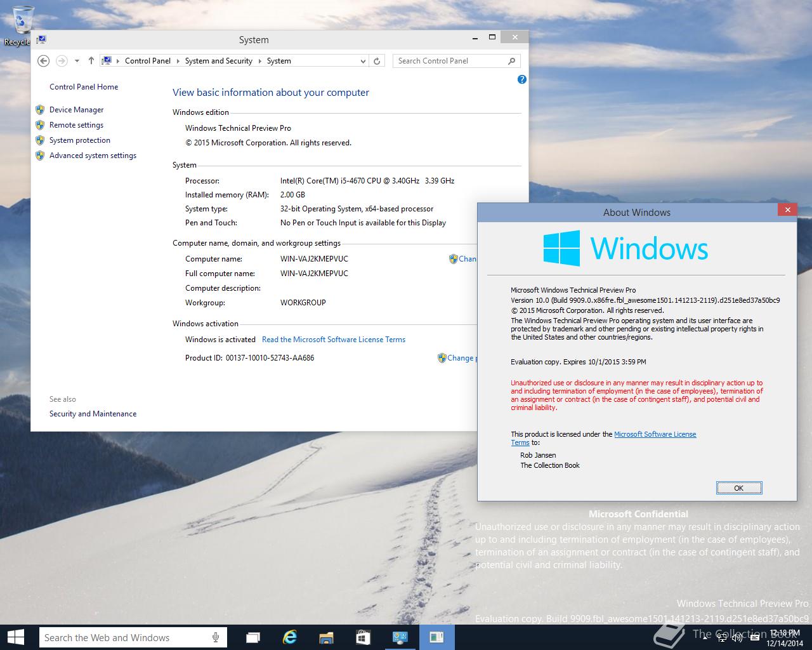Expand arrow after System and Security breadcrumb
Image resolution: width=812 pixels, height=650 pixels.
[259, 61]
